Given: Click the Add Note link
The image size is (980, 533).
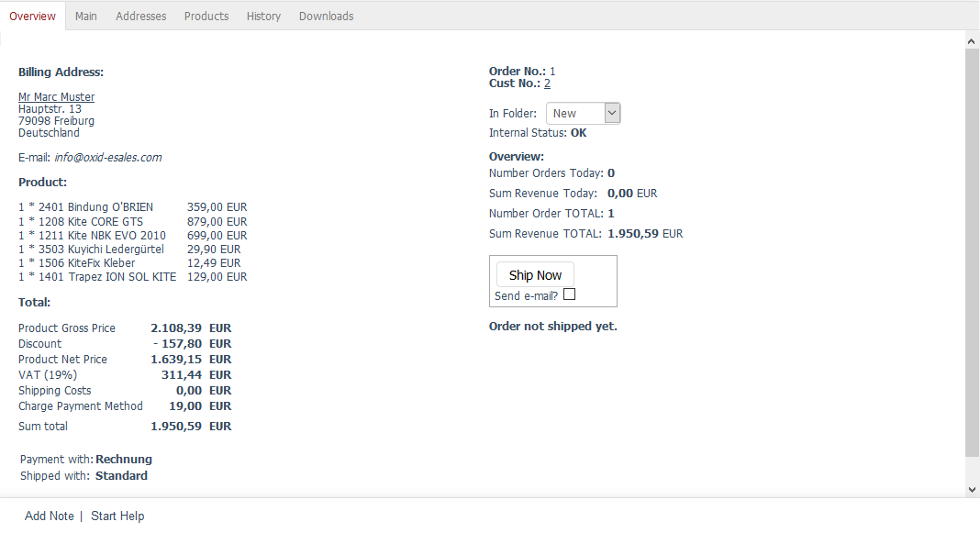Looking at the screenshot, I should [x=50, y=516].
